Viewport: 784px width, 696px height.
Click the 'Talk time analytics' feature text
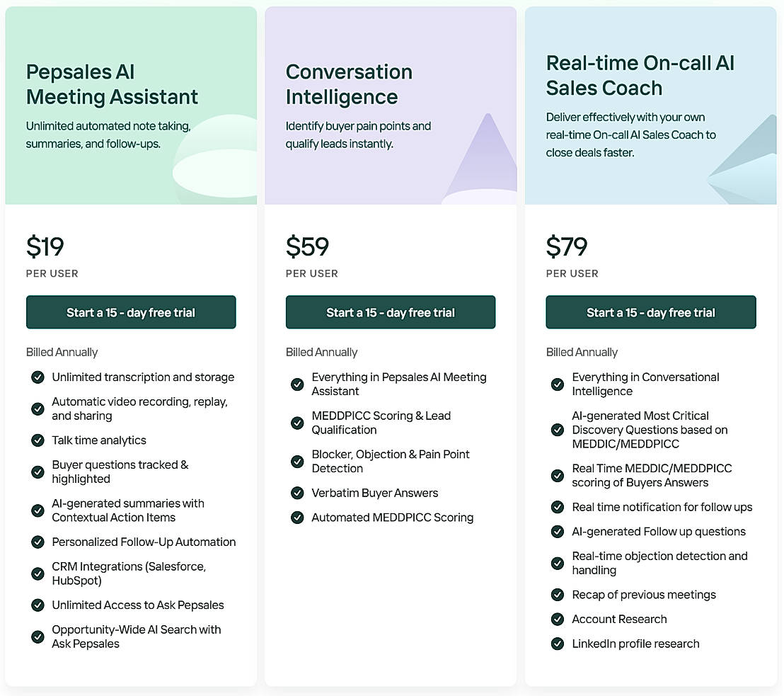pyautogui.click(x=99, y=440)
